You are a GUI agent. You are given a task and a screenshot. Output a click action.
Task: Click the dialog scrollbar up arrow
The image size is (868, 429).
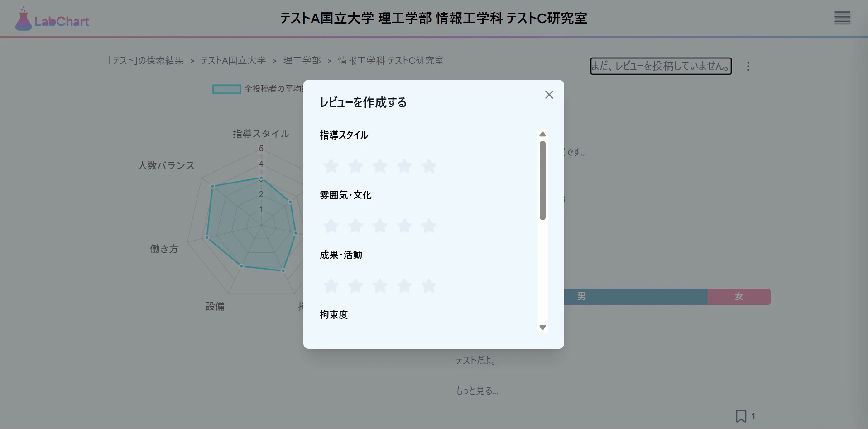tap(542, 134)
